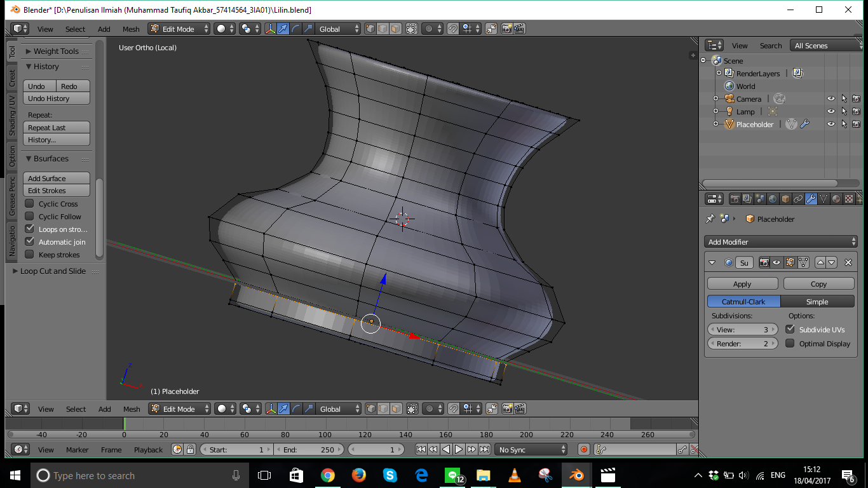Image resolution: width=868 pixels, height=488 pixels.
Task: Toggle the preview range clock icon
Action: (177, 449)
